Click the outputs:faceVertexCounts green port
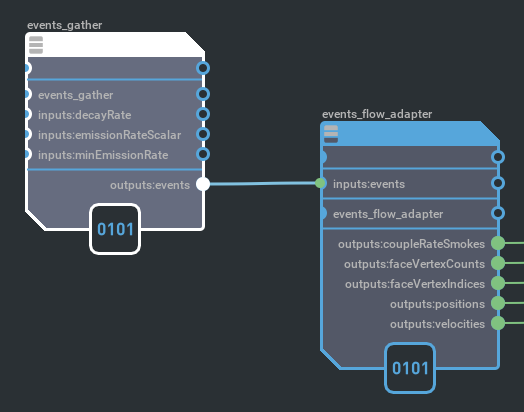 coord(498,263)
